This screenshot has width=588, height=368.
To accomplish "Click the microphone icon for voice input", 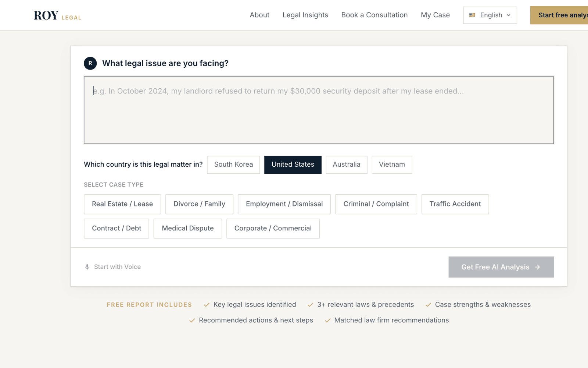I will (x=87, y=267).
